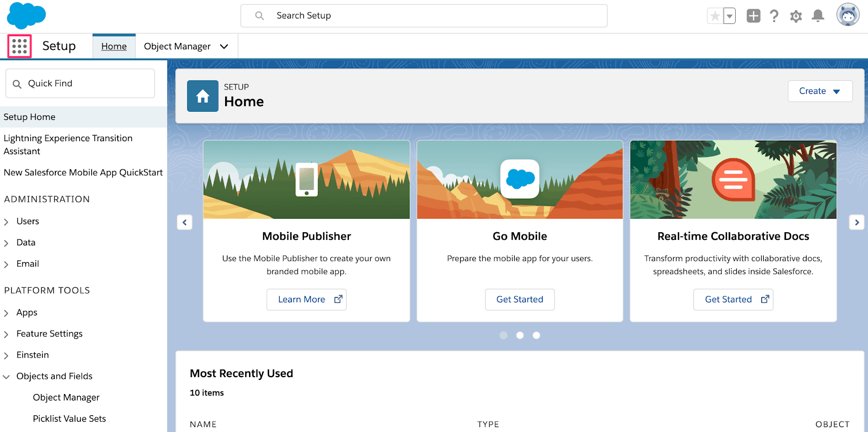868x432 pixels.
Task: Open New Salesforce Mobile App QuickStart
Action: pyautogui.click(x=83, y=173)
